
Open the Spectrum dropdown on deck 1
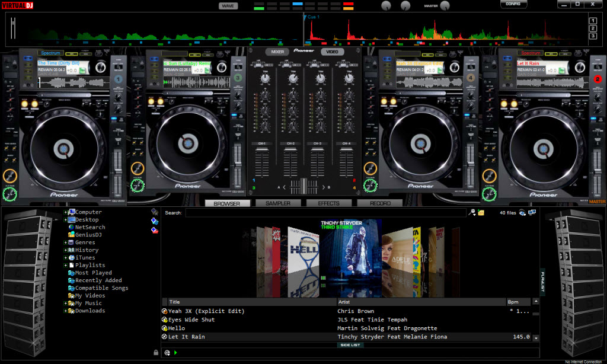point(50,53)
